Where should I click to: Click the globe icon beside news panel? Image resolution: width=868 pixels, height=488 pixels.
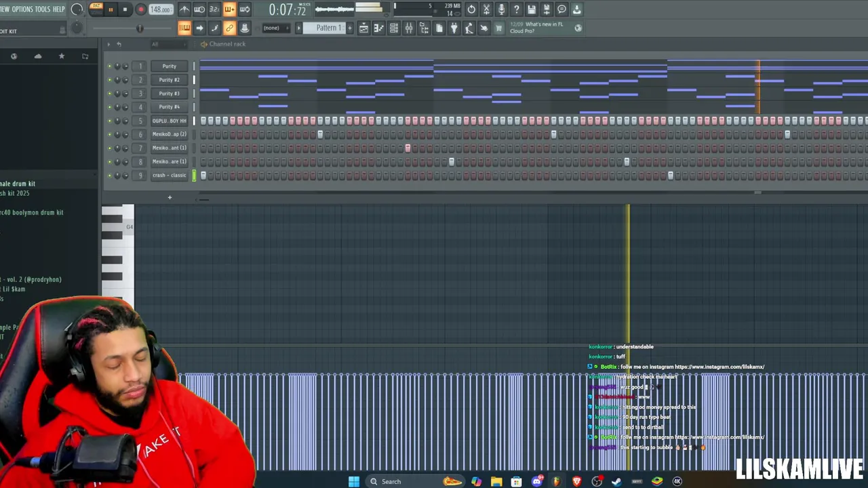tap(578, 28)
